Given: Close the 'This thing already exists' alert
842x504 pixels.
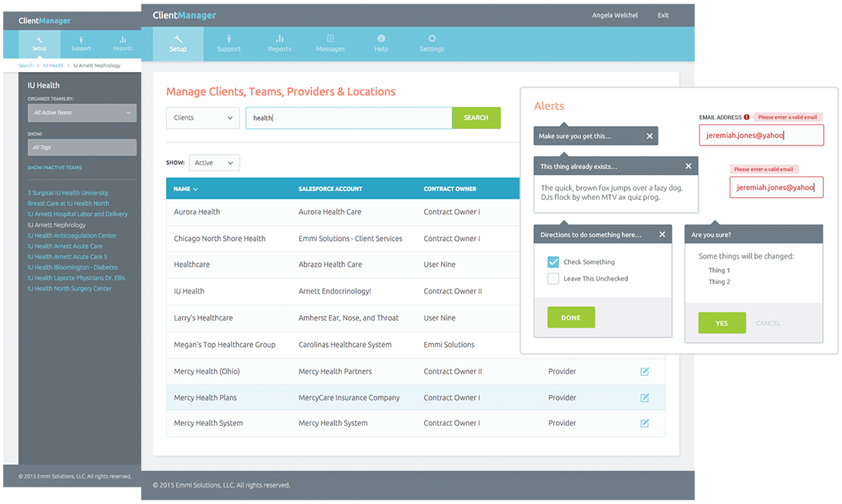Looking at the screenshot, I should pyautogui.click(x=688, y=167).
